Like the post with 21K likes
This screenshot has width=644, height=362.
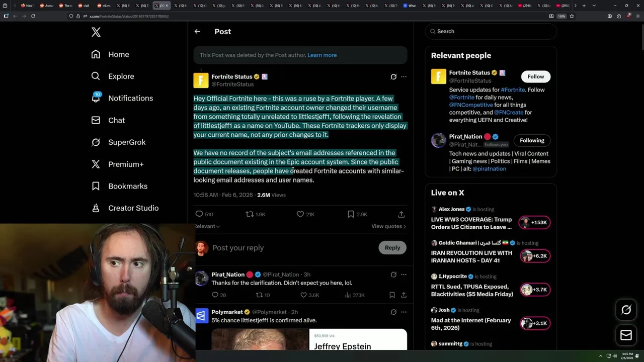point(300,214)
